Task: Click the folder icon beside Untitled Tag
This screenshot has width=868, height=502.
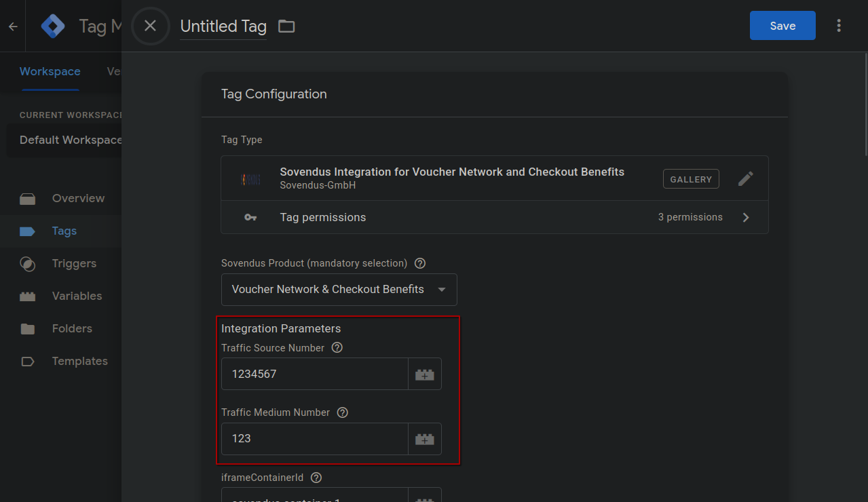Action: pyautogui.click(x=286, y=26)
